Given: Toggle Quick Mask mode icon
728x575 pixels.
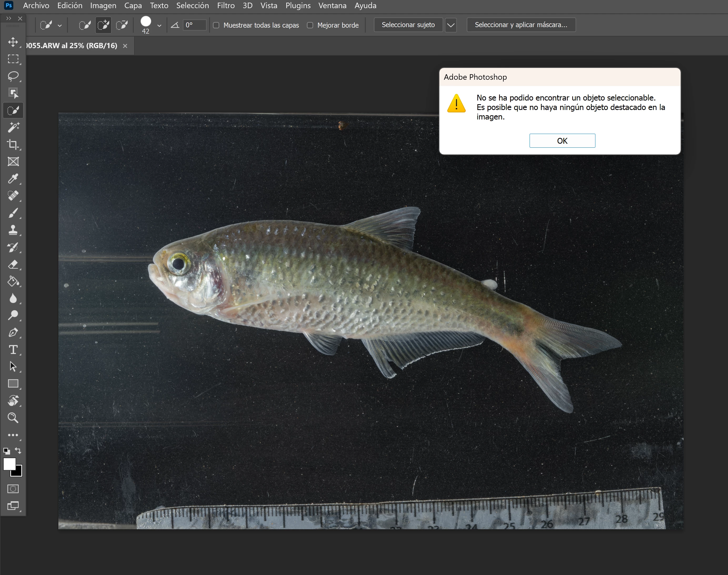Looking at the screenshot, I should pos(13,488).
